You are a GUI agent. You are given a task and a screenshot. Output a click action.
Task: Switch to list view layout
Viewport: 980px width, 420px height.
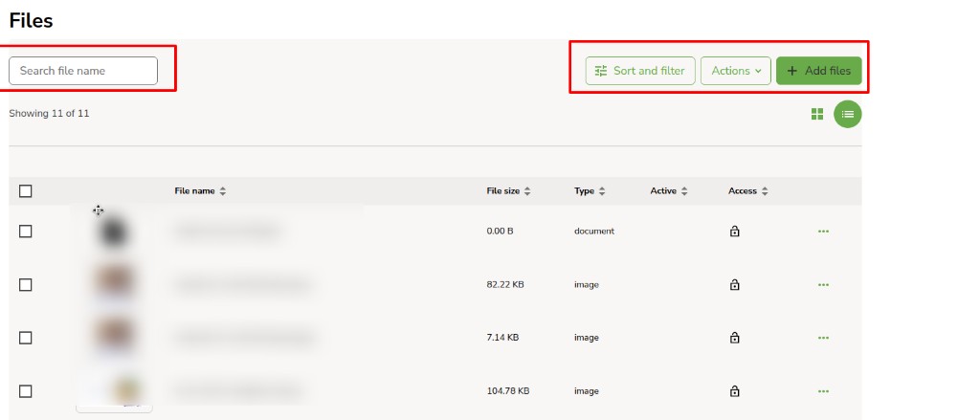(x=848, y=114)
